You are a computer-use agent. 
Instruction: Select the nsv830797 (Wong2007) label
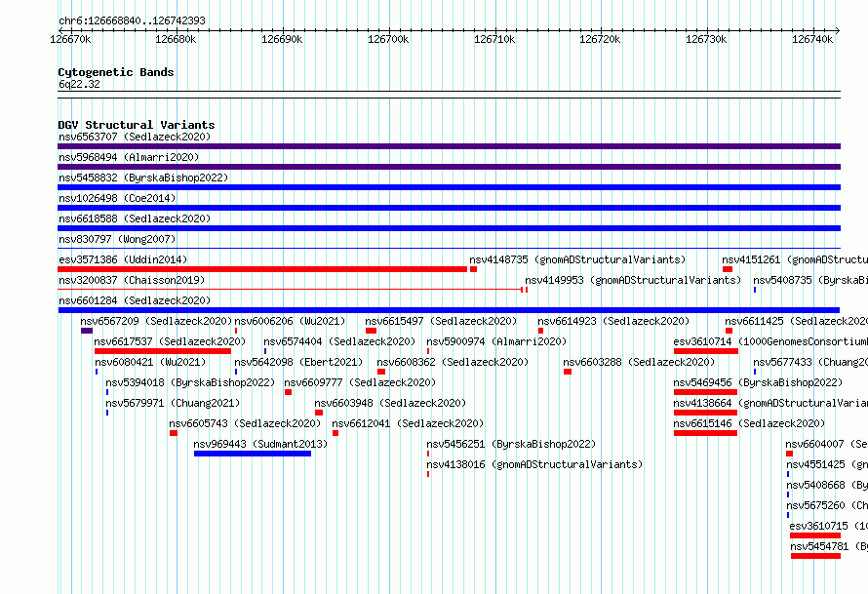(117, 239)
